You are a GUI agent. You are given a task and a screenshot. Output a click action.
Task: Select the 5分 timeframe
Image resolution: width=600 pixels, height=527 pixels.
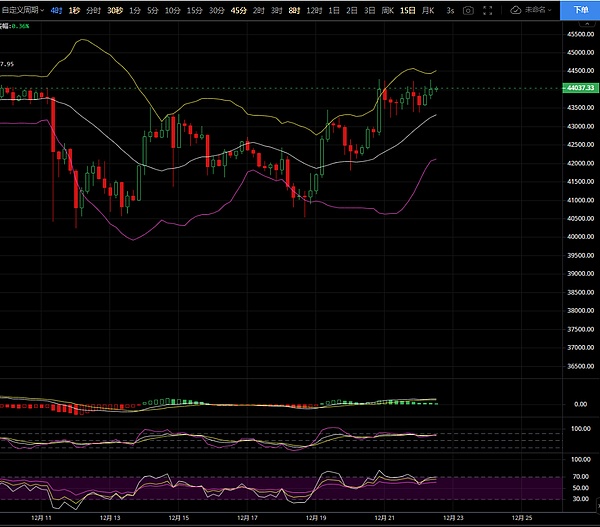point(152,9)
